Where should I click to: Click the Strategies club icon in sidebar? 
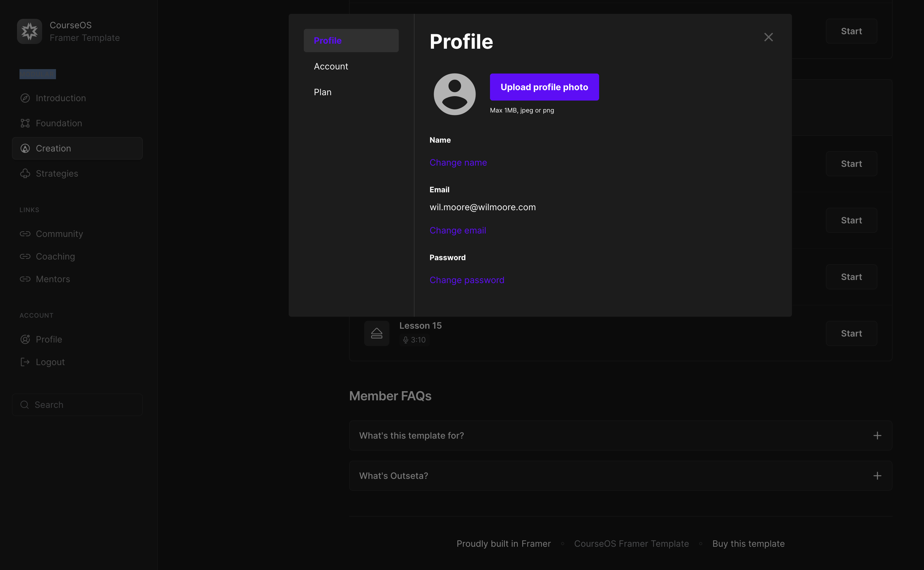click(x=25, y=173)
